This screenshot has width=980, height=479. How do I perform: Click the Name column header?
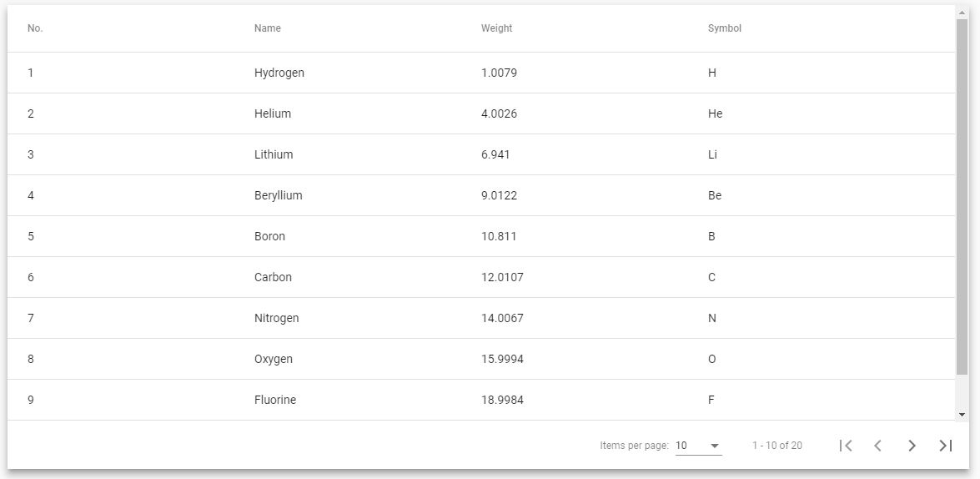coord(268,28)
